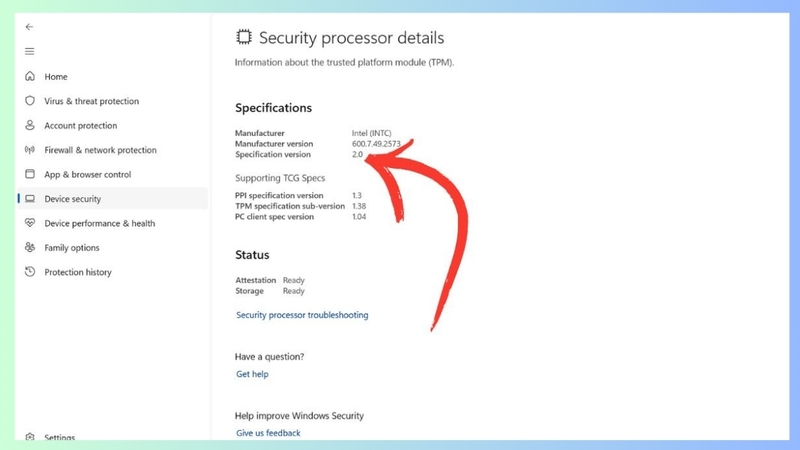Open the hamburger navigation menu icon
Viewport: 800px width, 450px height.
tap(30, 51)
